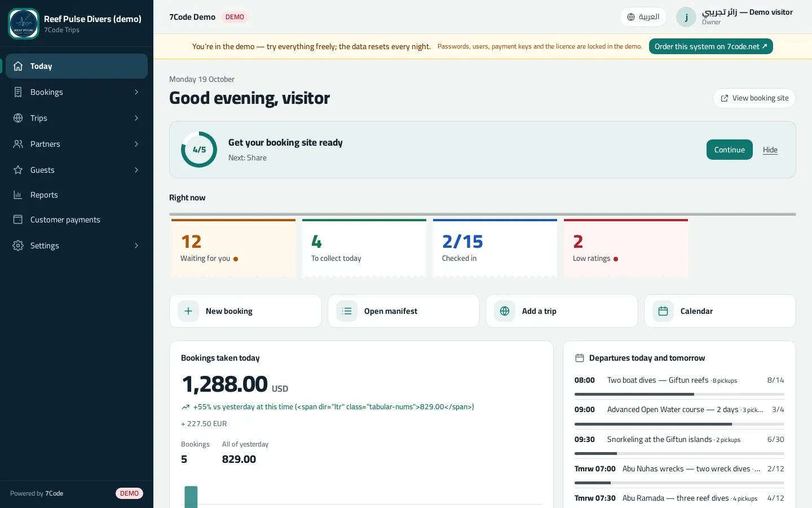Click the user avatar in the header

click(686, 17)
